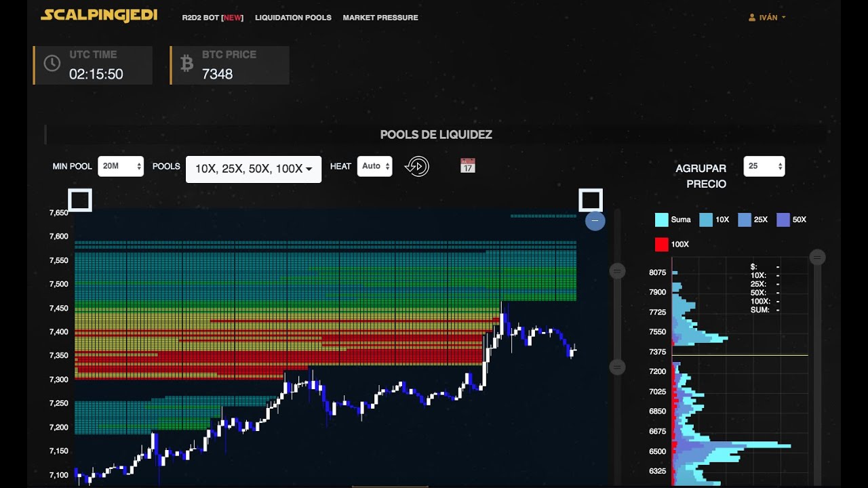The image size is (868, 488).
Task: Click the white square box at chart top-left
Action: pos(80,201)
